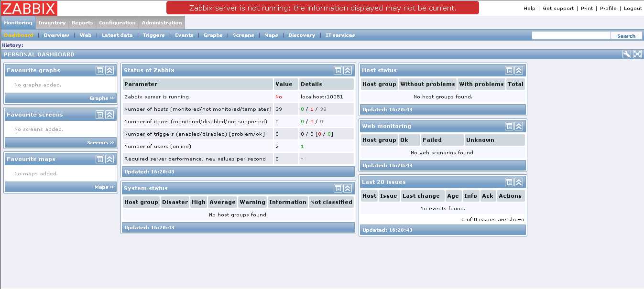Screen dimensions: 644x289
Task: Collapse the Favourite graphs widget
Action: pyautogui.click(x=109, y=70)
